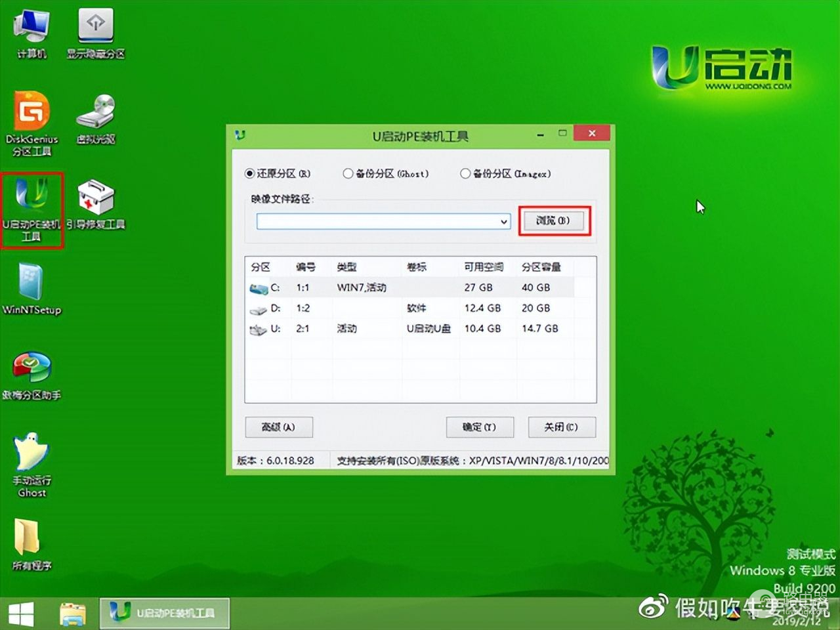Screen dimensions: 840x630
Task: Click the C: drive icon in partition list
Action: [x=259, y=288]
